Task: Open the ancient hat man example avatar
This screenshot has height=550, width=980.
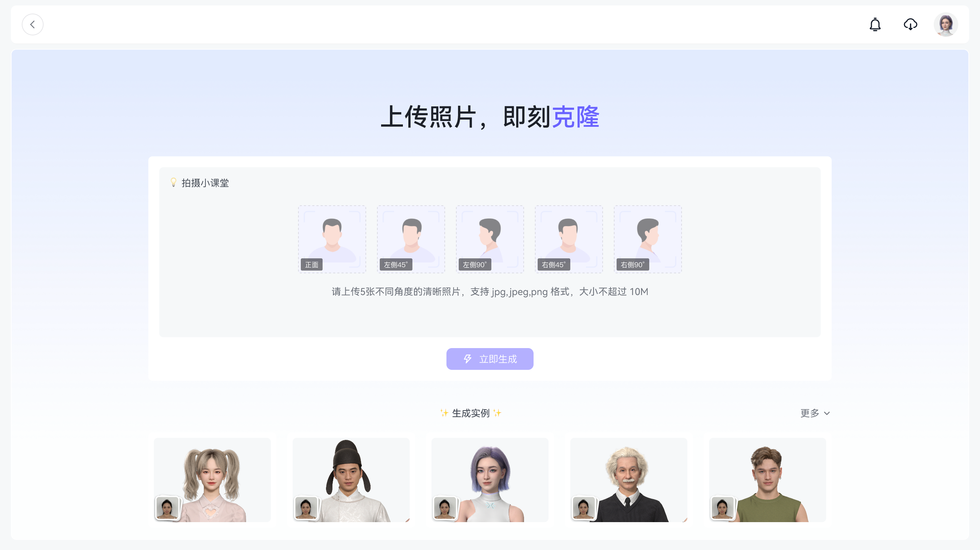Action: (x=351, y=480)
